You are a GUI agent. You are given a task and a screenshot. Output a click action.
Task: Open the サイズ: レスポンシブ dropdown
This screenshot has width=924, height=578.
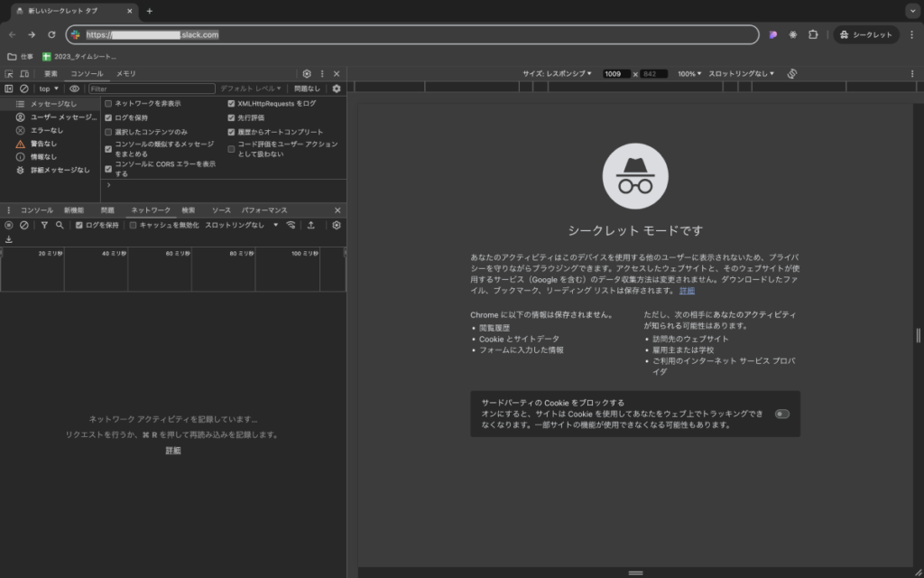(x=557, y=73)
